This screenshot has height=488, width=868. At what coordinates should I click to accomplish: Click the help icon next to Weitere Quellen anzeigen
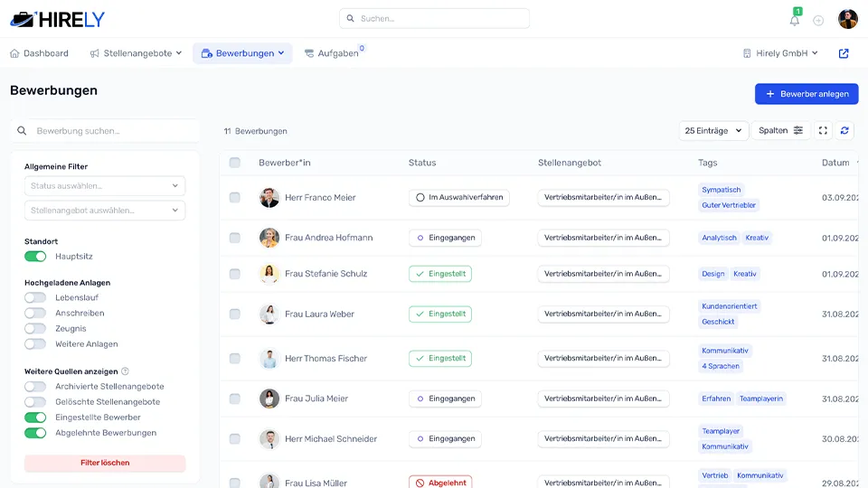click(125, 371)
